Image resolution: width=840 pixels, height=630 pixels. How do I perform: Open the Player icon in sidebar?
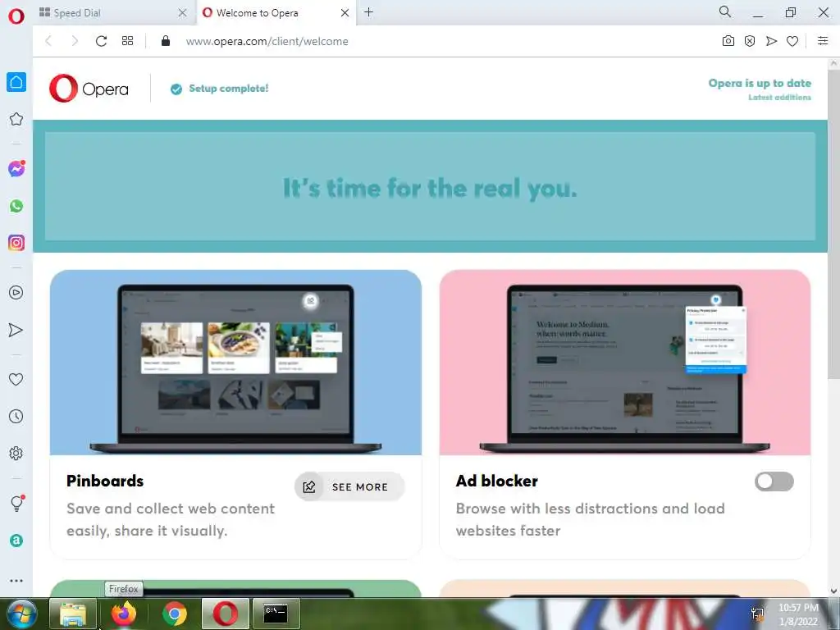coord(16,293)
